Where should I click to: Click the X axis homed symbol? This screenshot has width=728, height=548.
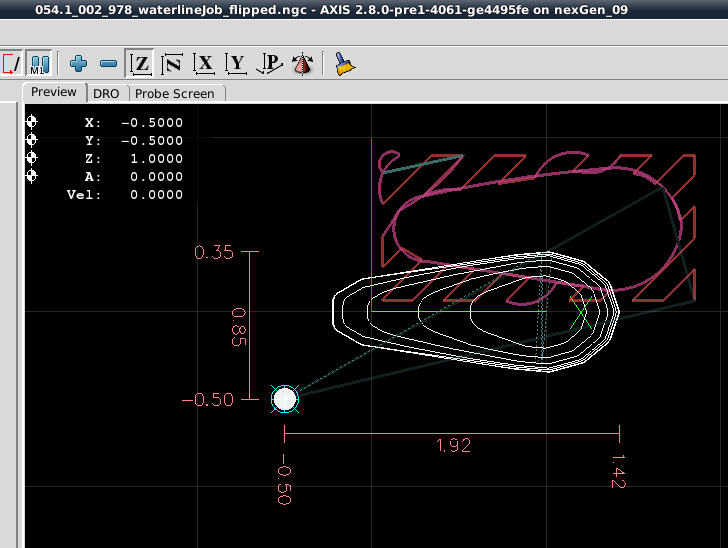(x=31, y=123)
